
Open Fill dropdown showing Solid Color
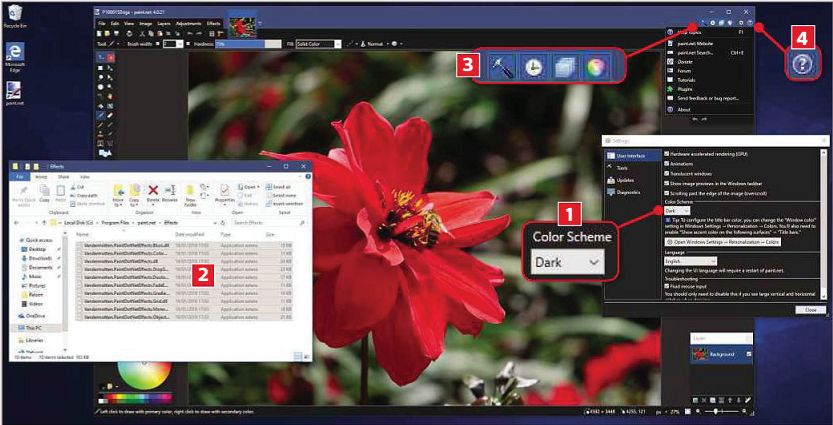(x=318, y=44)
